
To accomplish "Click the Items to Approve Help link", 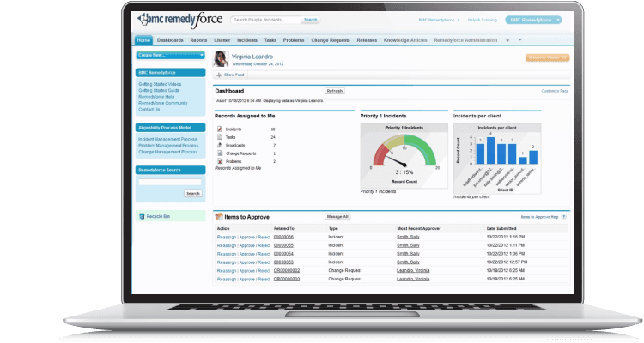I will click(539, 217).
